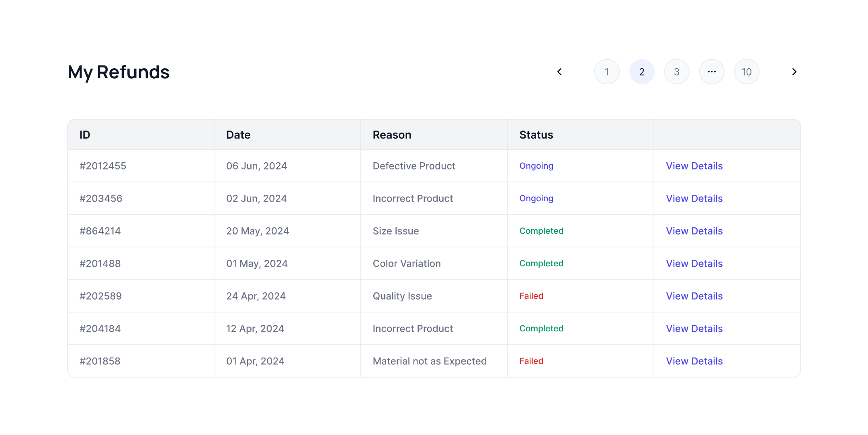Click the date 01 Apr, 2024
This screenshot has height=435, width=868.
tap(255, 361)
